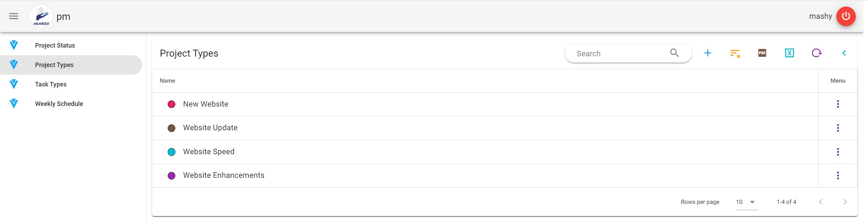Image resolution: width=868 pixels, height=223 pixels.
Task: Go to Weekly Schedule in sidebar
Action: [x=59, y=104]
